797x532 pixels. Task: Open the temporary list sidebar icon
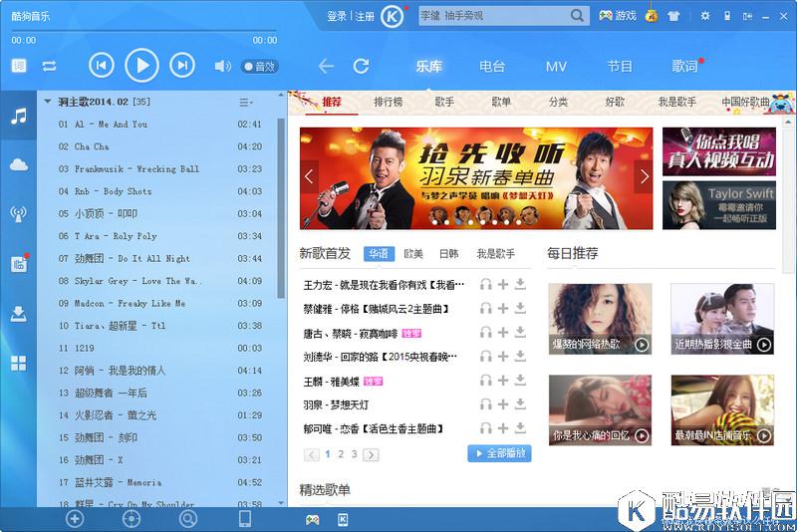tap(18, 263)
